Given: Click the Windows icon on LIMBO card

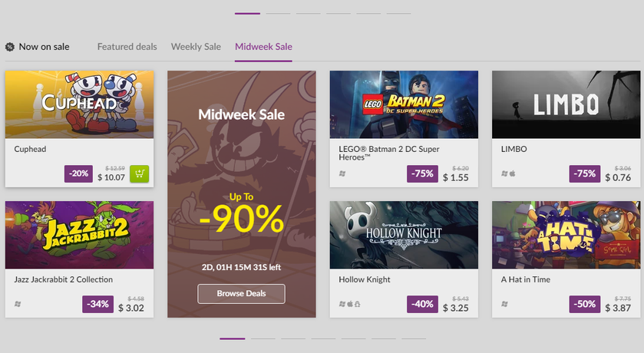Looking at the screenshot, I should [x=505, y=173].
